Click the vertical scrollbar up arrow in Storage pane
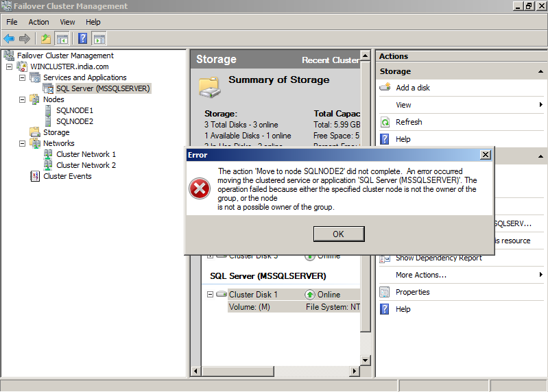 tap(365, 56)
